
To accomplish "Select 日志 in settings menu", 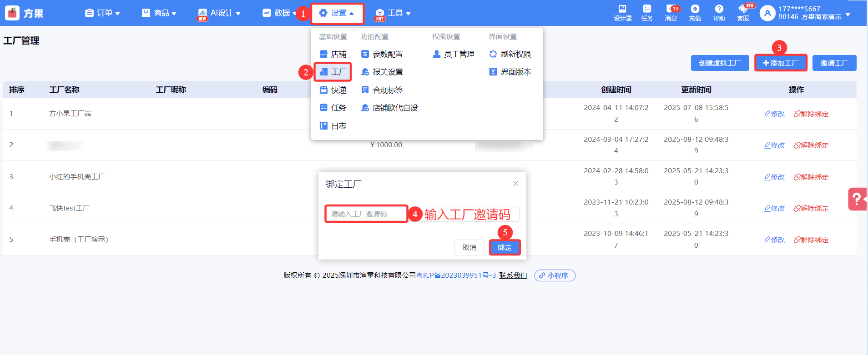I will (333, 126).
